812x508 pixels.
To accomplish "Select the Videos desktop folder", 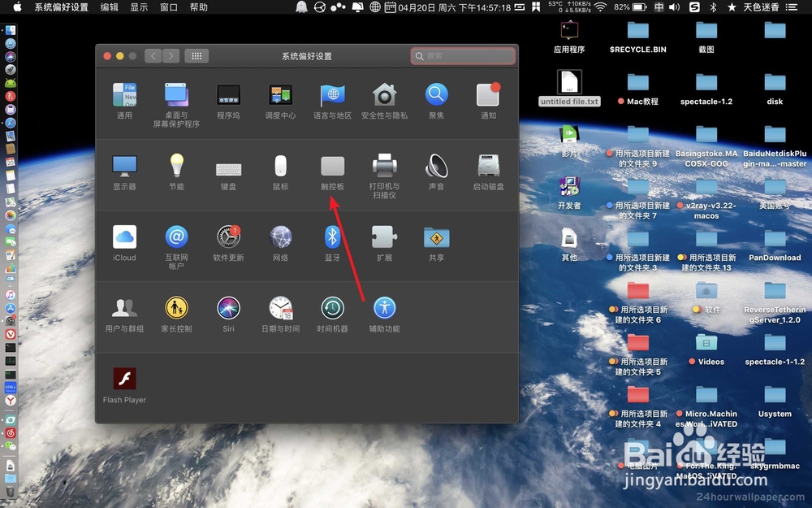I will 706,350.
